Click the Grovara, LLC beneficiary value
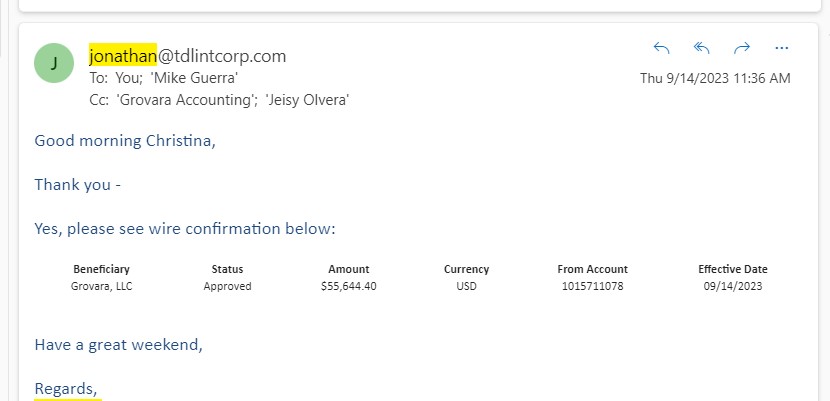The height and width of the screenshot is (401, 830). (102, 287)
